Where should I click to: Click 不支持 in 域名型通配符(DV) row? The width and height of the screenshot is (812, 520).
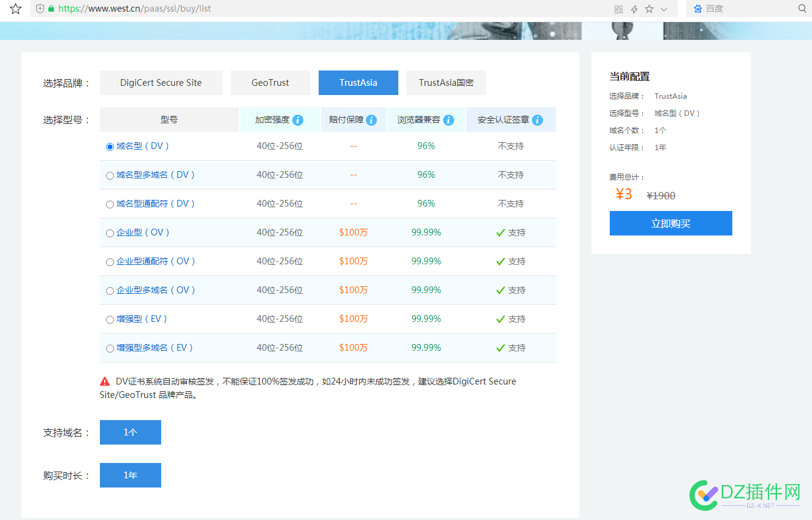click(x=511, y=204)
